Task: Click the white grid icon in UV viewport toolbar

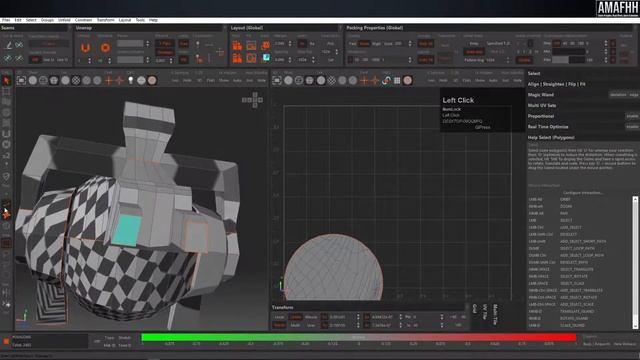Action: point(397,81)
